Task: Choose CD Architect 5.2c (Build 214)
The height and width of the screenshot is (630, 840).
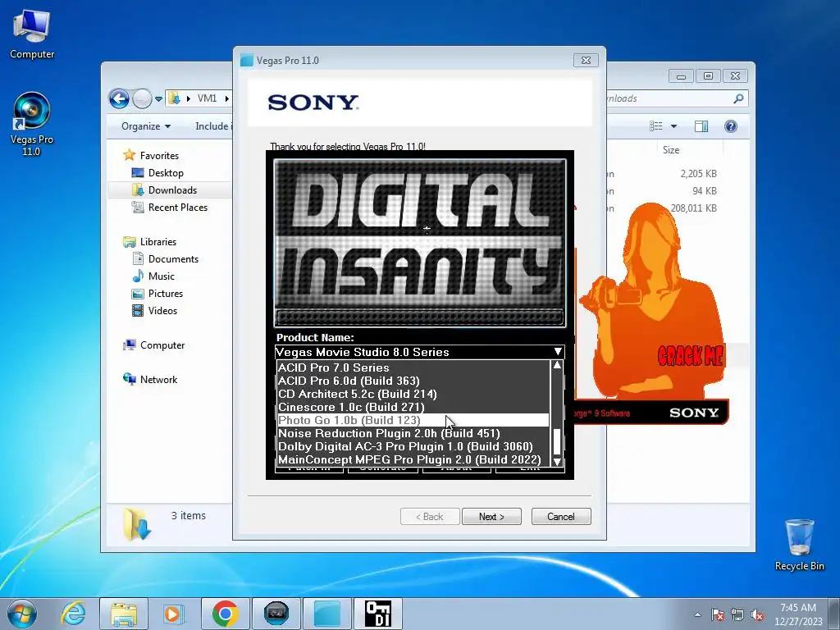Action: point(413,394)
